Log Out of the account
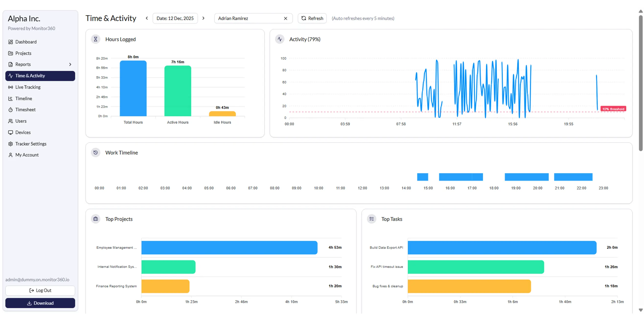 tap(40, 290)
